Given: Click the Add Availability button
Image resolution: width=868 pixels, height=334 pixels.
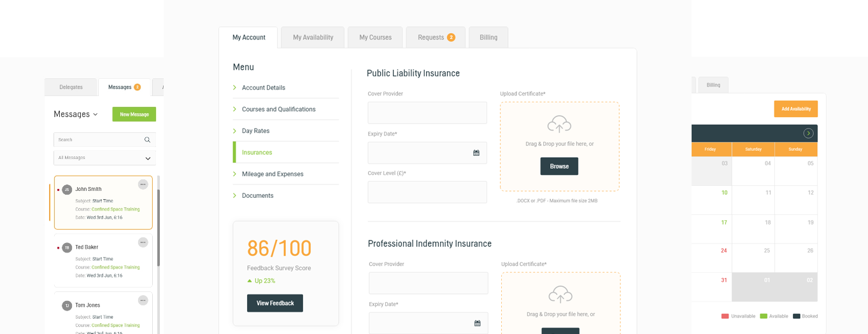Looking at the screenshot, I should click(x=796, y=109).
